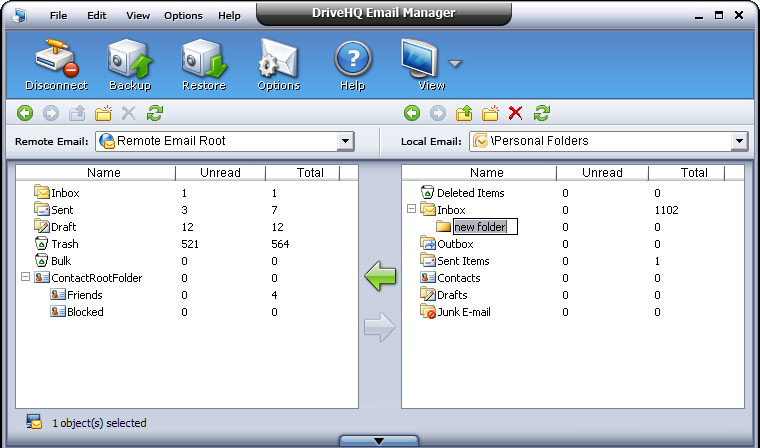
Task: Open the Local Email Personal Folders dropdown
Action: (739, 141)
